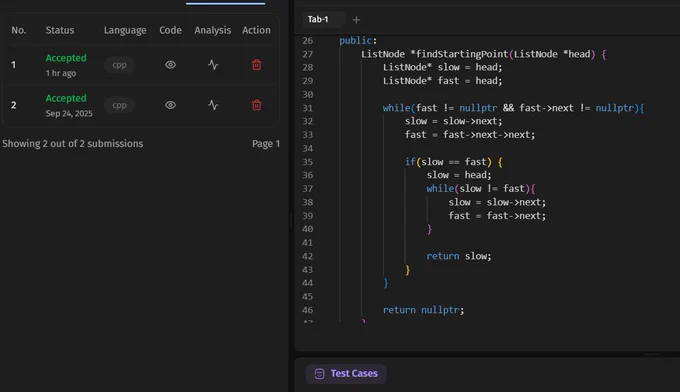Open the Test Cases panel

coord(346,373)
